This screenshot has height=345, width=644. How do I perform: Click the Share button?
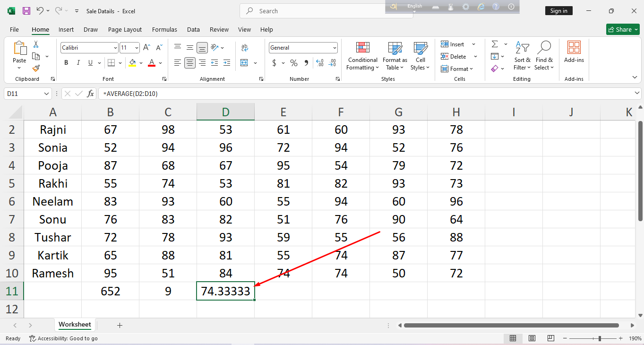pos(623,29)
